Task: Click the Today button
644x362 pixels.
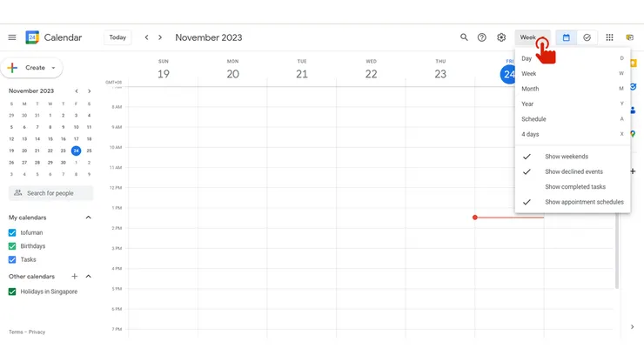Action: (117, 37)
